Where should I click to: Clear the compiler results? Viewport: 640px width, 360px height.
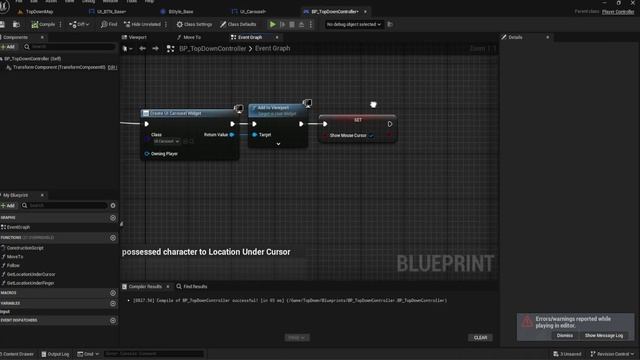[480, 338]
